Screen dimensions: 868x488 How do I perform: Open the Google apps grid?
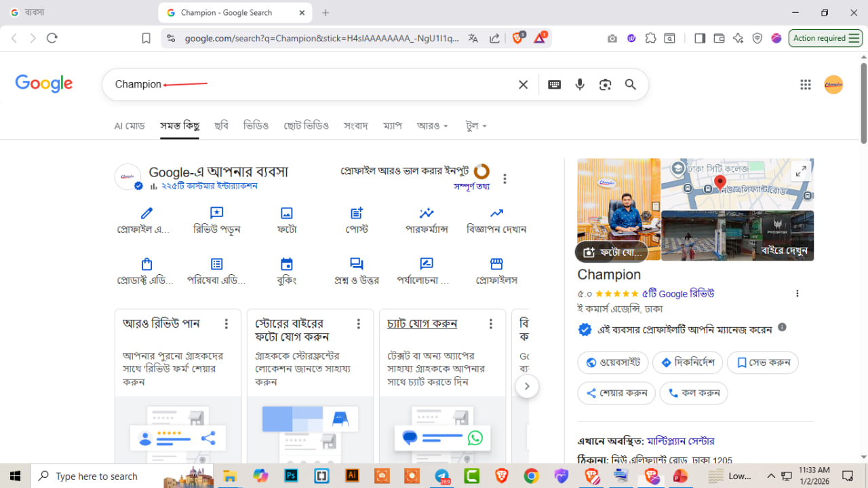click(805, 85)
